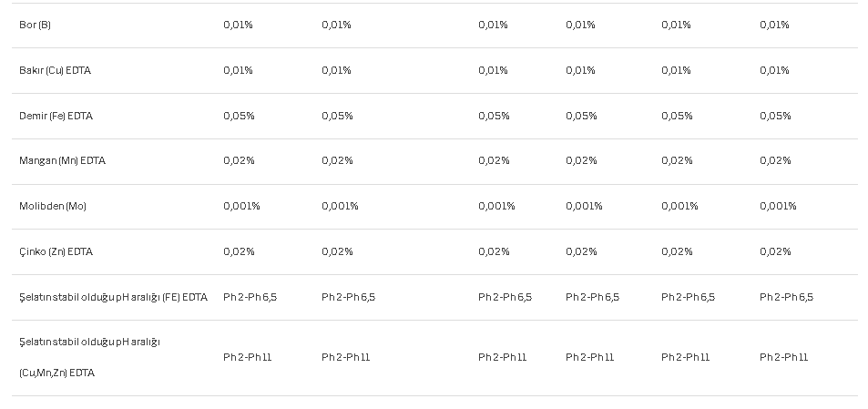Viewport: 868px width, 409px height.
Task: Click the Bor (B) row label
Action: (x=35, y=25)
